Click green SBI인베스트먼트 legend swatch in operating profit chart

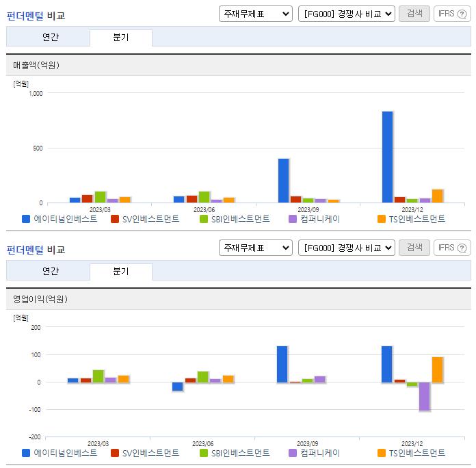(204, 453)
